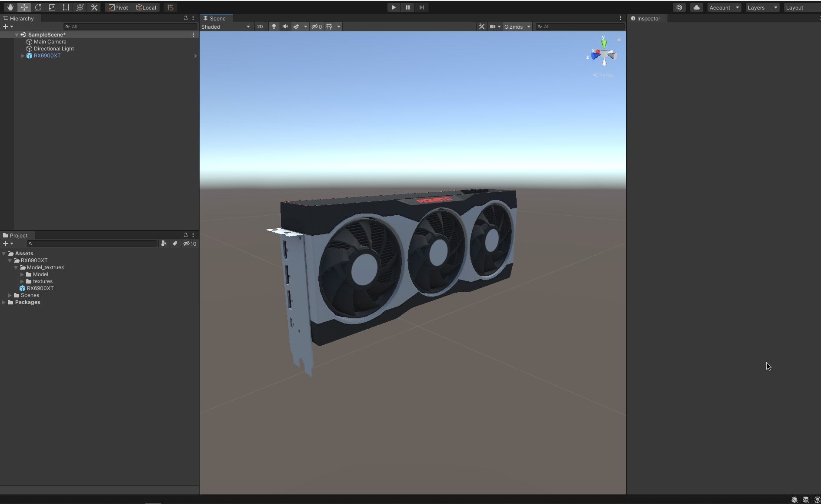Open SampleScene context menu dots
821x504 pixels.
click(194, 35)
